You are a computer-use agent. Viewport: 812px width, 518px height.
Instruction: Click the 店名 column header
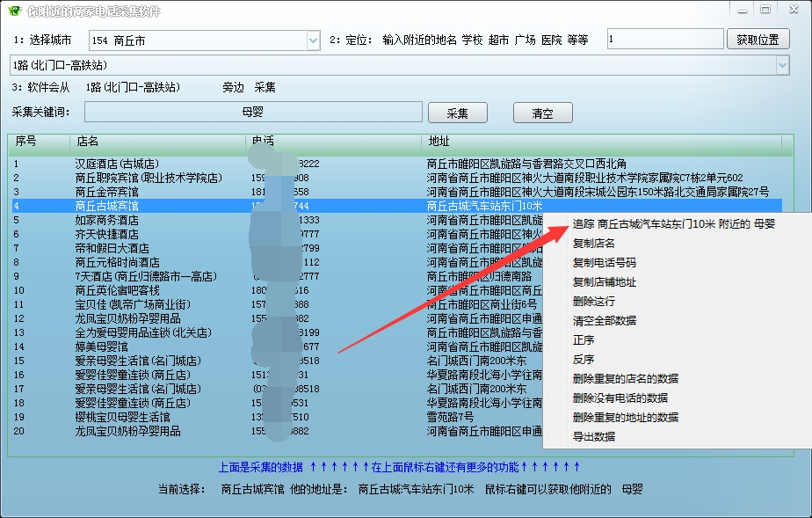click(88, 142)
